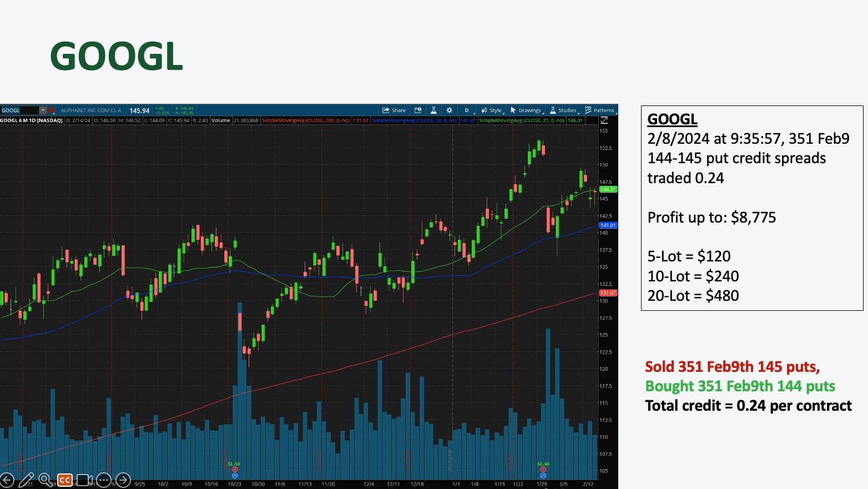The width and height of the screenshot is (868, 489).
Task: Click the blue earnings bulb icon near 10/23
Action: click(x=235, y=476)
